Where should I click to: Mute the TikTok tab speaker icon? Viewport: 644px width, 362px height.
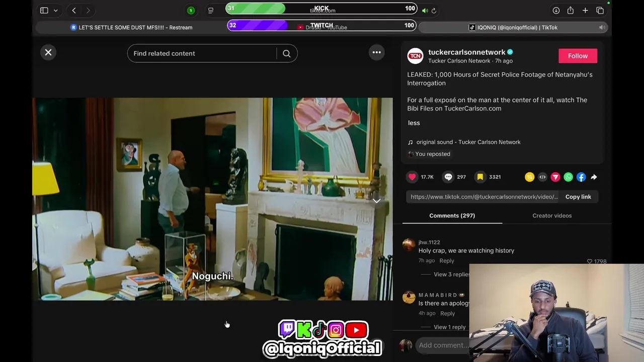tap(601, 28)
